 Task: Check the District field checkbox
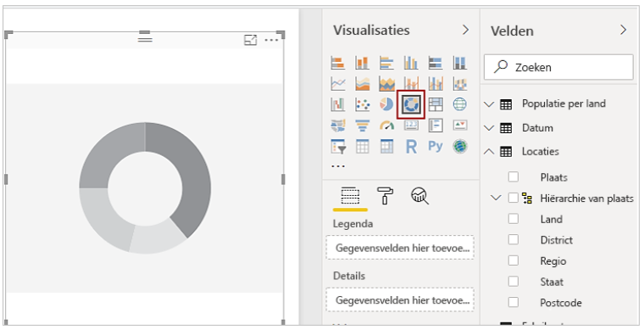[x=514, y=239]
